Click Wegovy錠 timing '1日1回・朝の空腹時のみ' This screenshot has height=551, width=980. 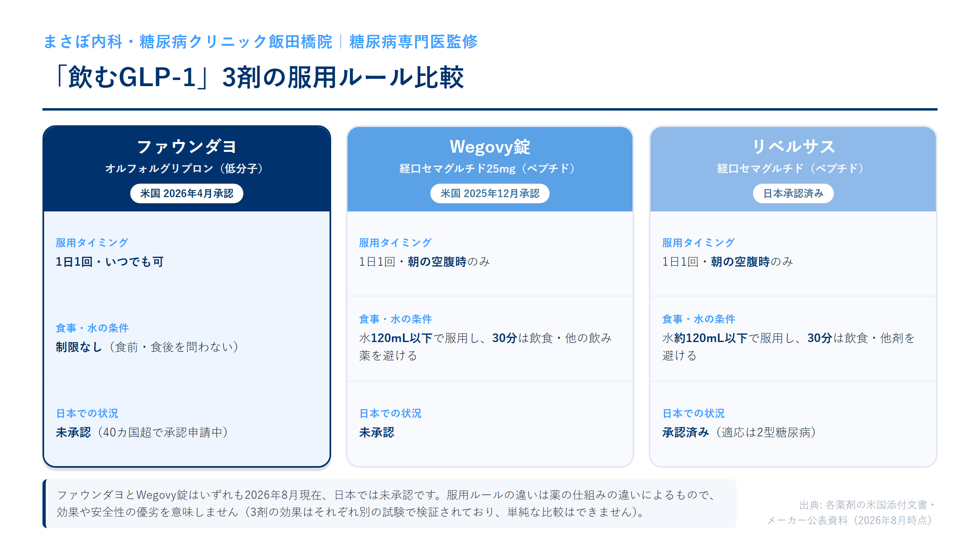tap(424, 262)
